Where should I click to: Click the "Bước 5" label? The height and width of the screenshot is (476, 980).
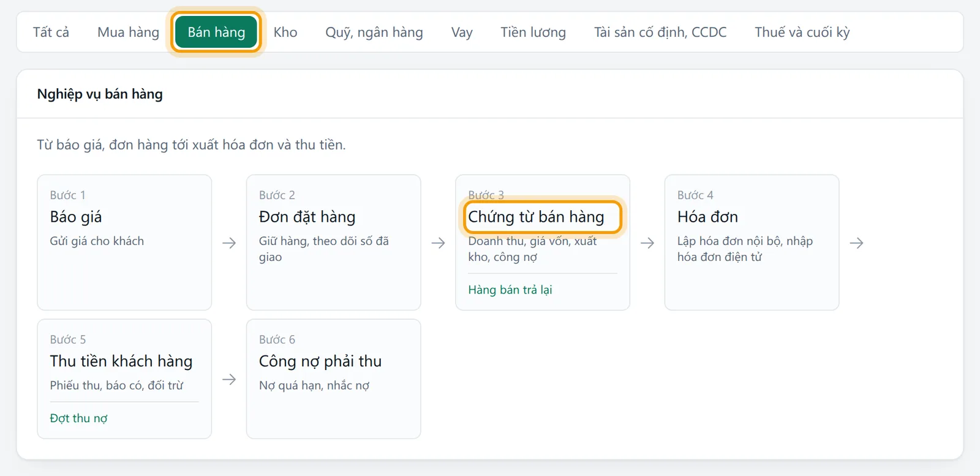click(68, 340)
